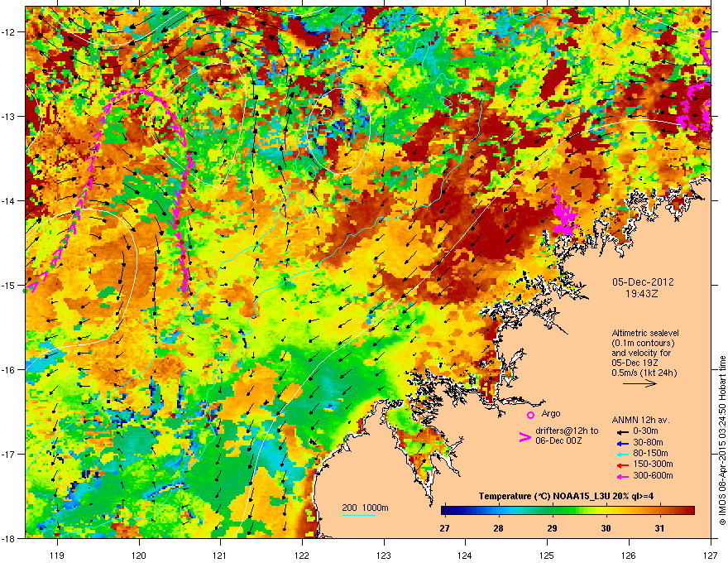The width and height of the screenshot is (728, 563).
Task: Click the '0.5m/s (1kt 24h)' text
Action: coord(644,373)
